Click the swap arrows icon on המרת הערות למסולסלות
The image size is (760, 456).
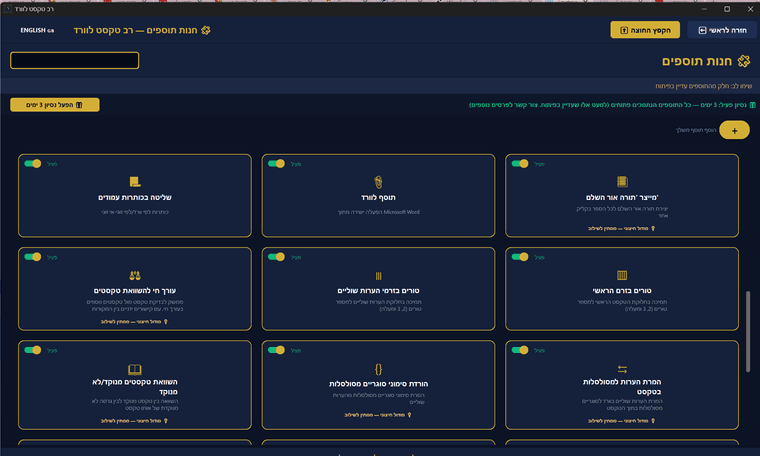[x=621, y=369]
